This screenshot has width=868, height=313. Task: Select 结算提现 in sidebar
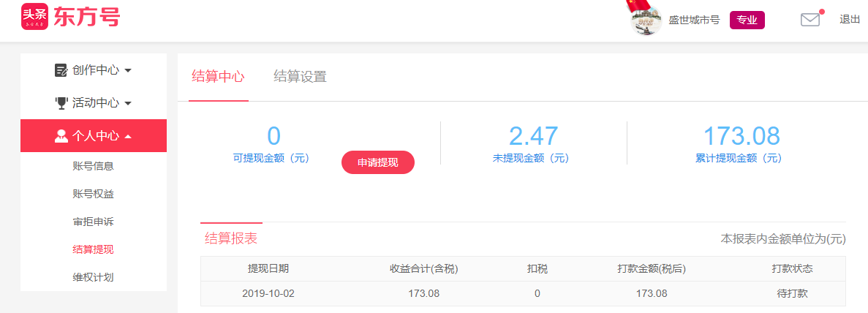93,249
